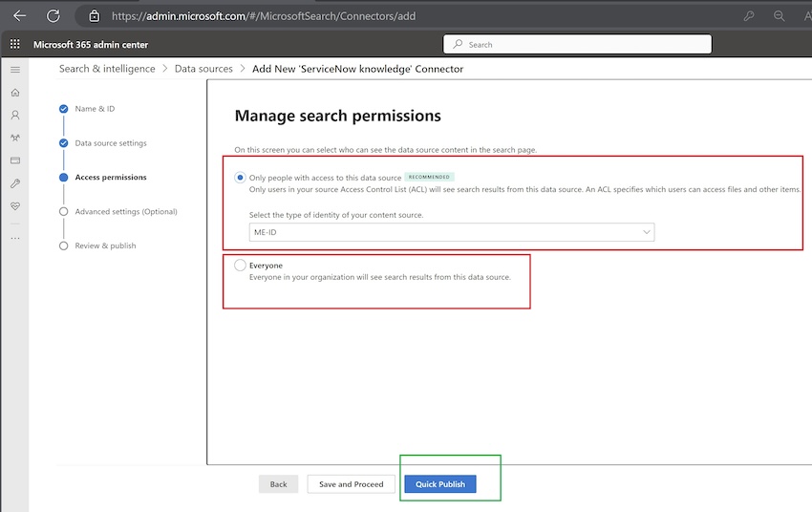Click 'Select the type of identity' label

(x=336, y=215)
